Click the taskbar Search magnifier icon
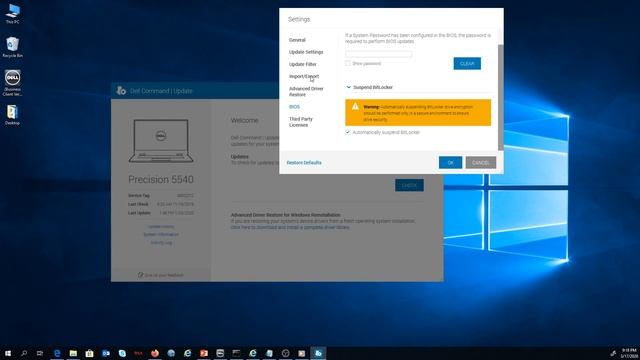The image size is (640, 360). point(24,353)
